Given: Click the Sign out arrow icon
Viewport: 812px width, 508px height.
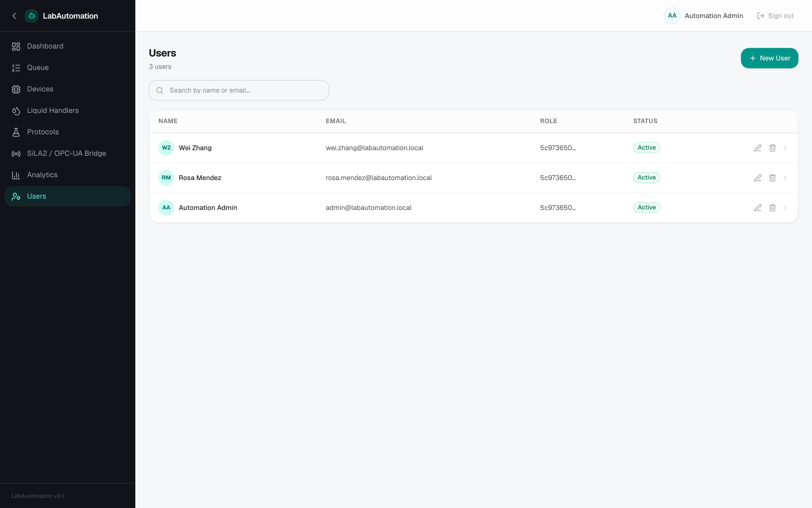Looking at the screenshot, I should click(x=760, y=16).
